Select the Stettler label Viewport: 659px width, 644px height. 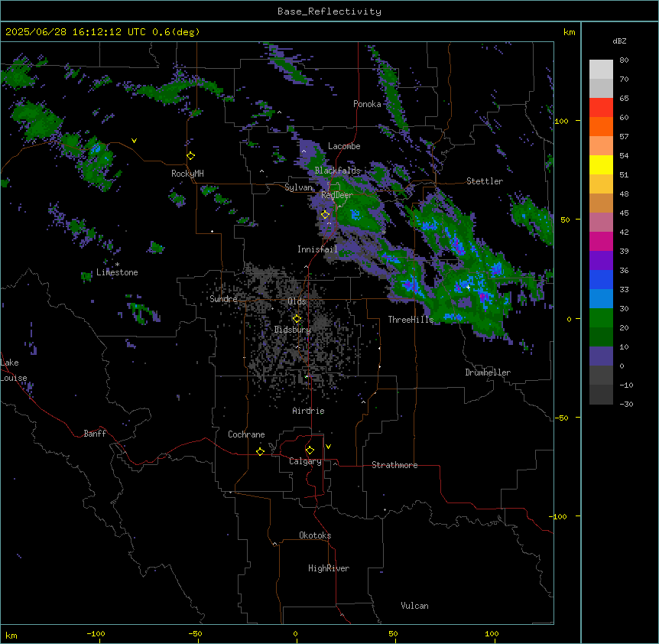485,181
